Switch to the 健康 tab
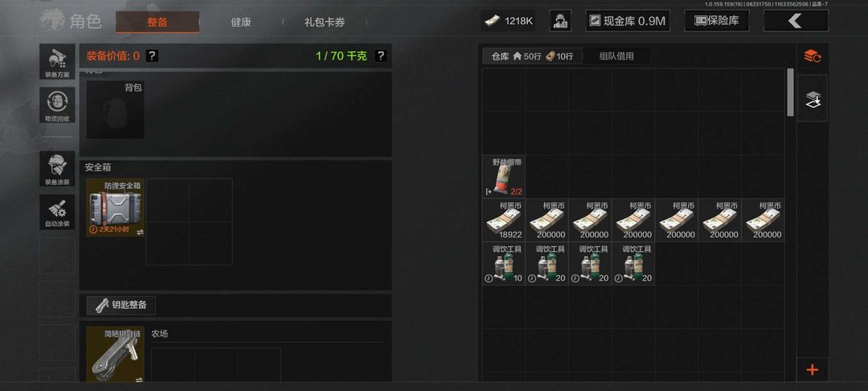 [241, 23]
